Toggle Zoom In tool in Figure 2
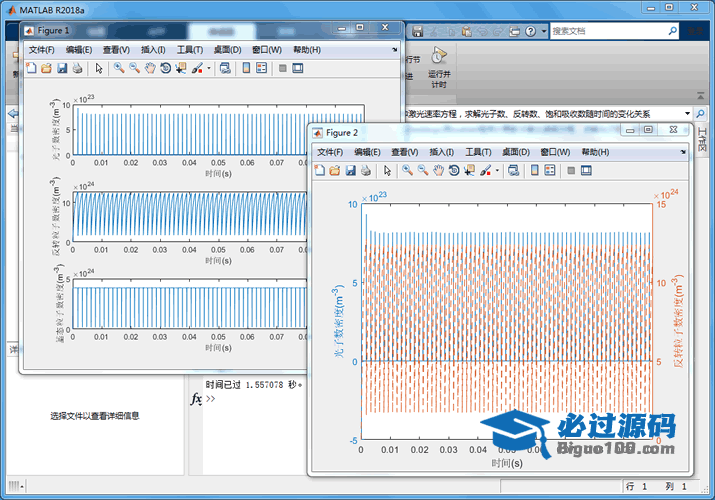The height and width of the screenshot is (500, 715). coord(407,170)
